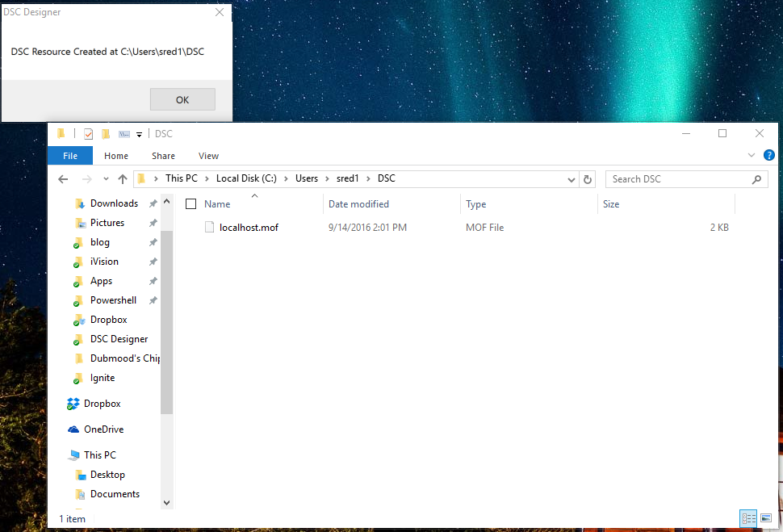Expand the ribbon with the chevron

(x=751, y=155)
